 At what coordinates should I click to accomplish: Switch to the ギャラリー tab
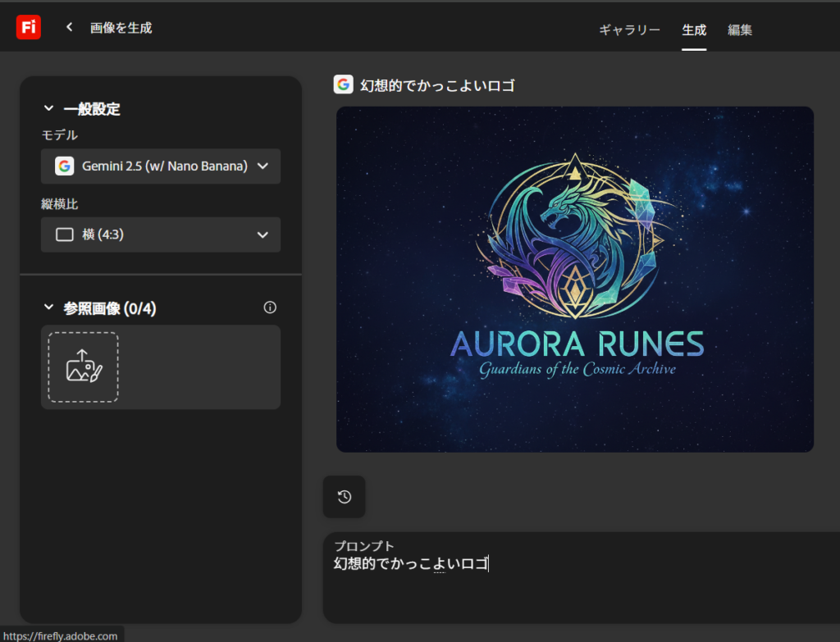[629, 30]
